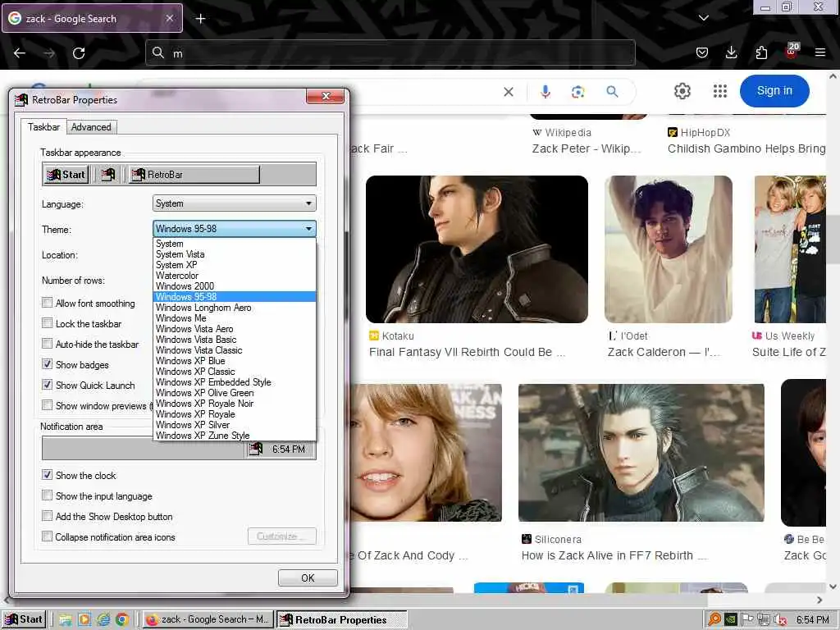Reload the current page

pyautogui.click(x=79, y=53)
